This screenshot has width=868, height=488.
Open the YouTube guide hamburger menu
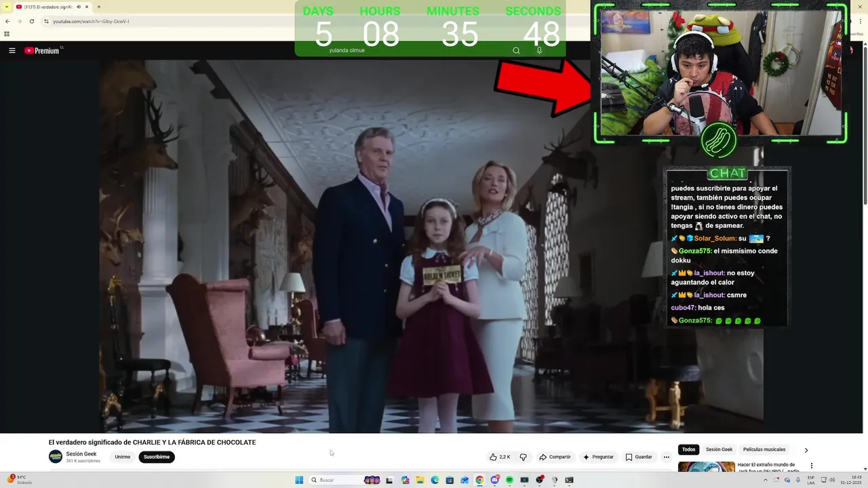[12, 50]
